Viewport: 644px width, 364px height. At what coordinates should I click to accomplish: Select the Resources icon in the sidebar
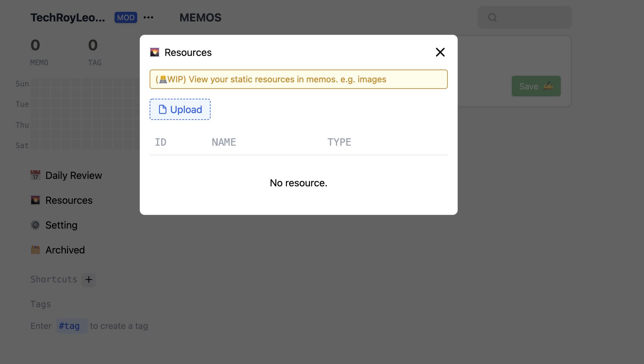(x=35, y=200)
